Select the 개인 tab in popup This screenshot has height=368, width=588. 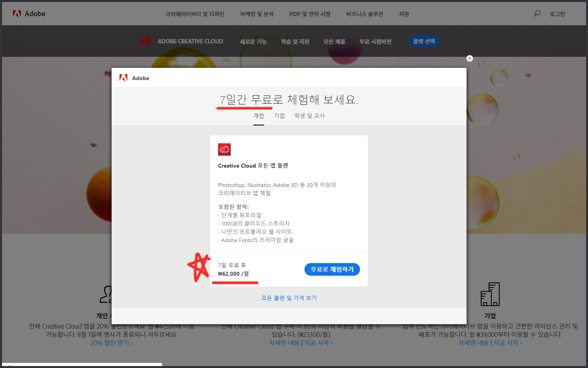(x=259, y=116)
